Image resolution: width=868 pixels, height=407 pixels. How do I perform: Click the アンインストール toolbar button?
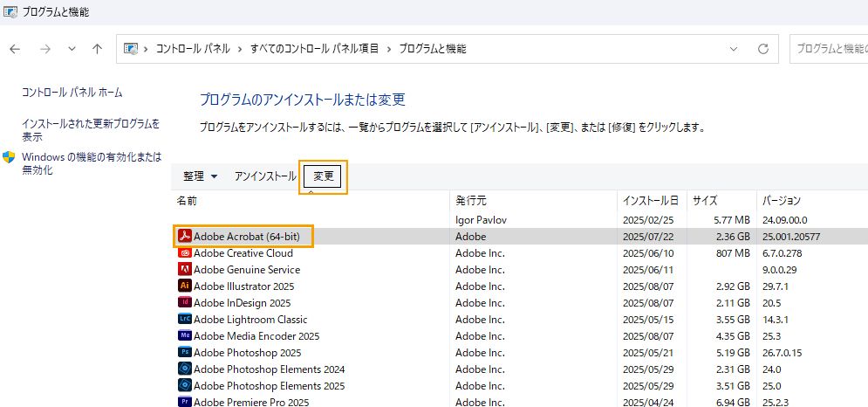265,176
